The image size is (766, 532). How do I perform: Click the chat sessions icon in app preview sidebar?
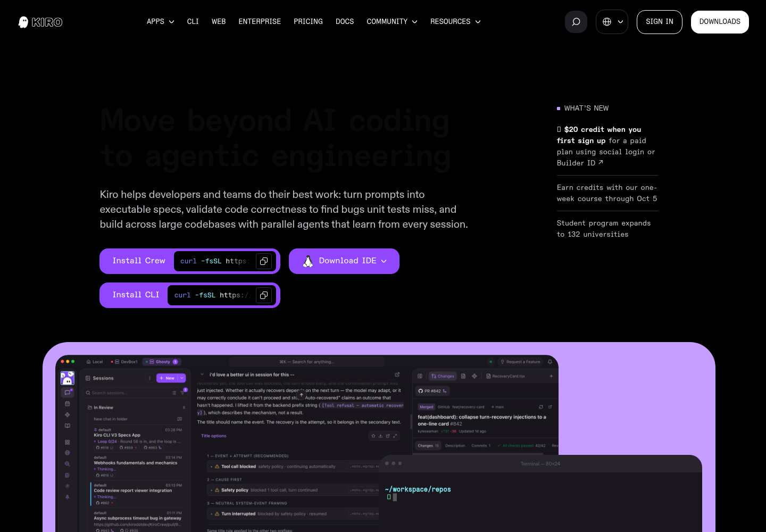68,392
